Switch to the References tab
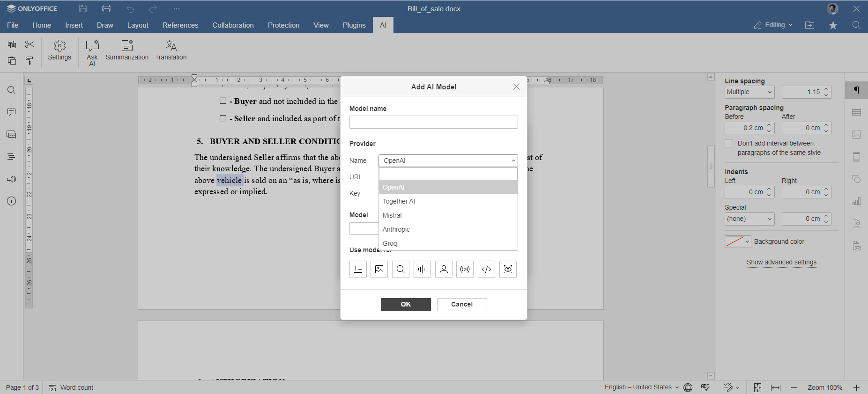Screen dimensions: 868x394 click(x=180, y=25)
